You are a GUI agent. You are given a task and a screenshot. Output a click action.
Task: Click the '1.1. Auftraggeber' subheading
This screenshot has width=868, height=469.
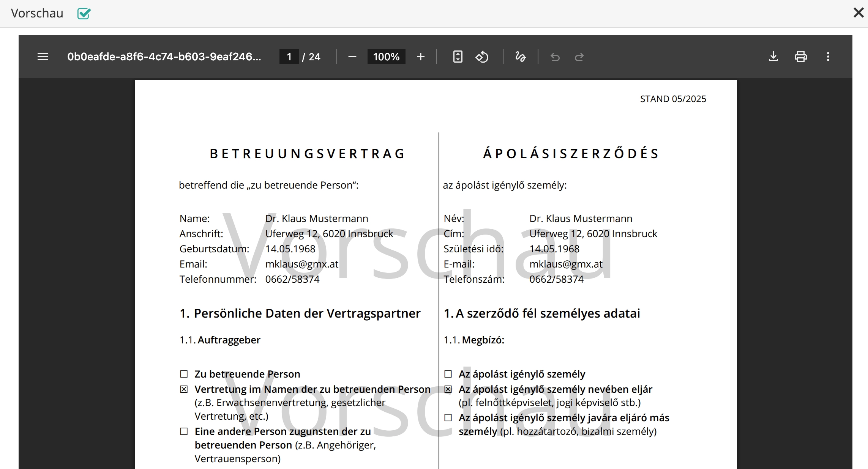(x=220, y=340)
